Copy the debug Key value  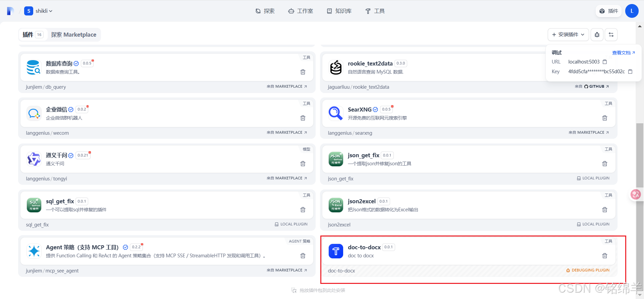point(630,72)
